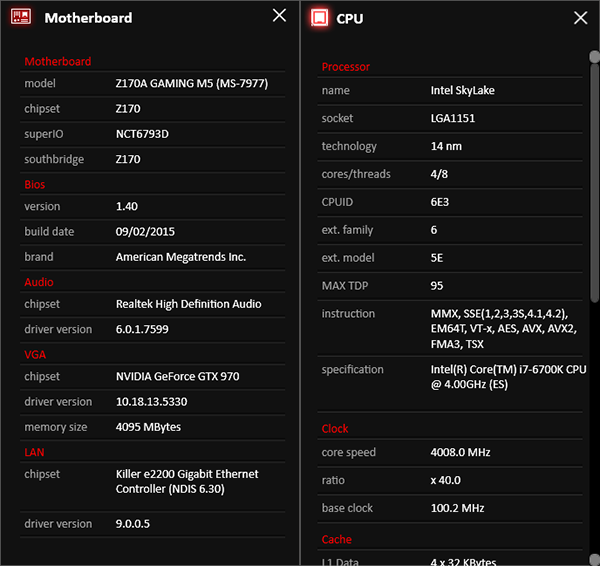Click the American Megatrends Inc. brand value
The image size is (600, 566).
point(180,257)
